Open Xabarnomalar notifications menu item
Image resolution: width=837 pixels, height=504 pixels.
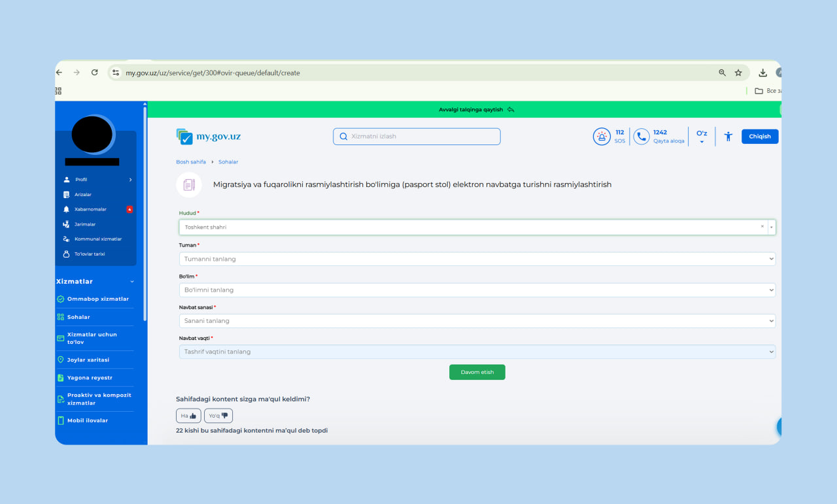[90, 209]
